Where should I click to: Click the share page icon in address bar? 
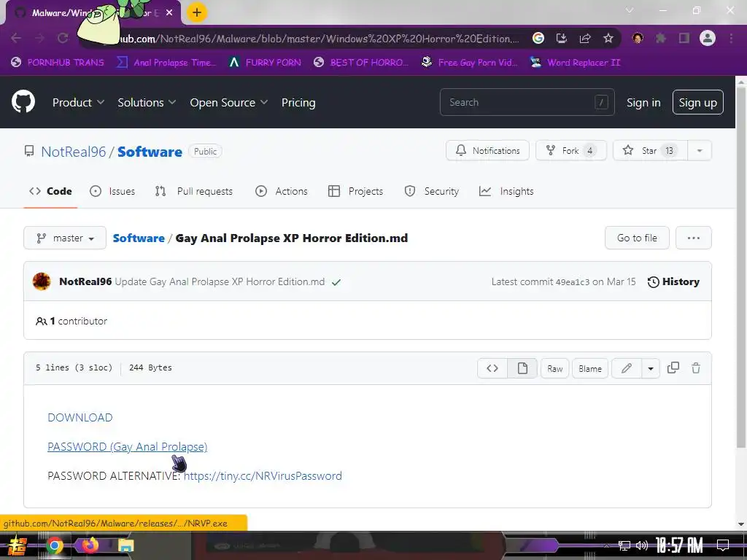tap(585, 38)
